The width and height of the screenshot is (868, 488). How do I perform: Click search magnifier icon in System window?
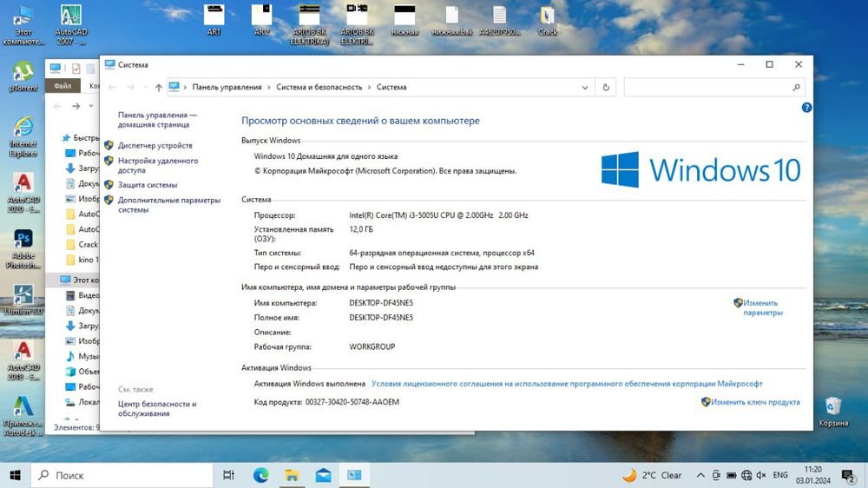(796, 87)
